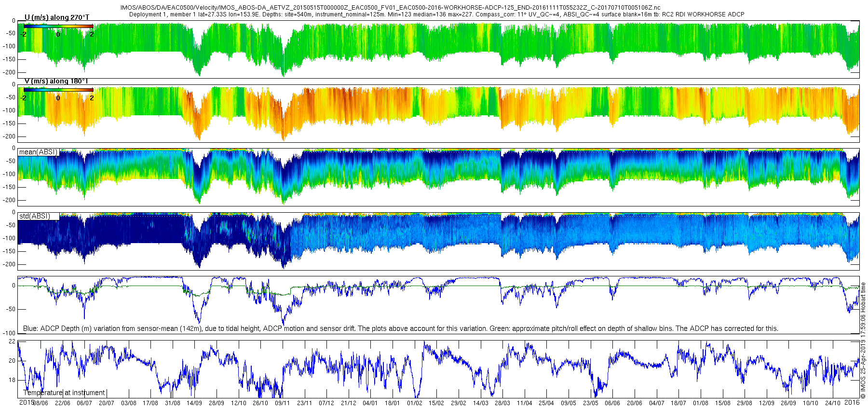This screenshot has height=410, width=868.
Task: Click the '22/06' date tick label
Action: tap(62, 403)
